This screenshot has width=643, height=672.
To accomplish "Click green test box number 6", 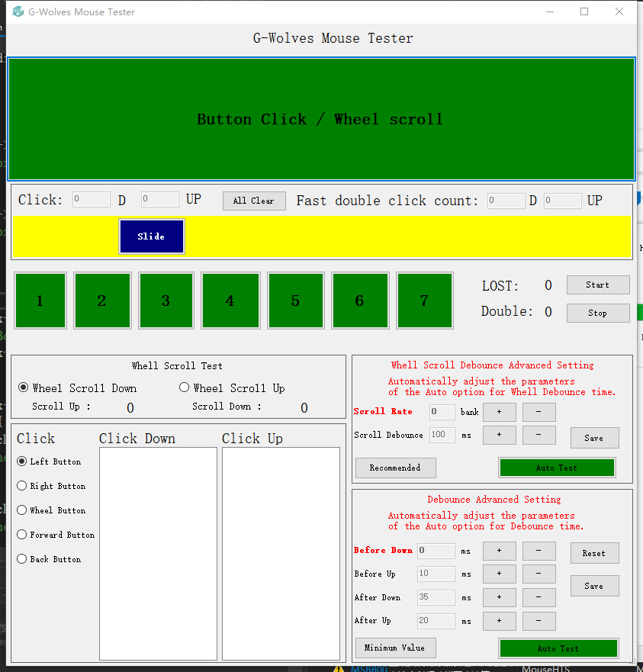I will (360, 301).
